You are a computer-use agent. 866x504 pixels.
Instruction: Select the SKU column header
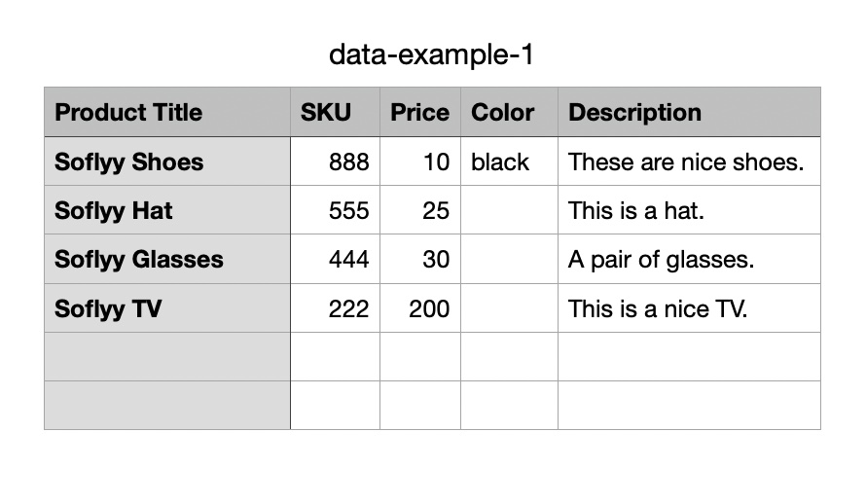pyautogui.click(x=335, y=112)
